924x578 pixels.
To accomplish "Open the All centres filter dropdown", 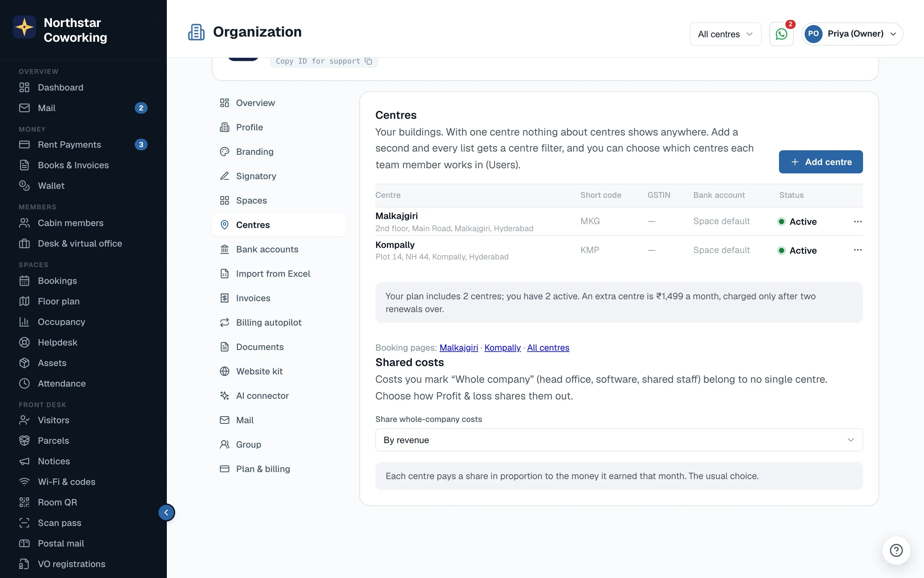I will point(725,34).
